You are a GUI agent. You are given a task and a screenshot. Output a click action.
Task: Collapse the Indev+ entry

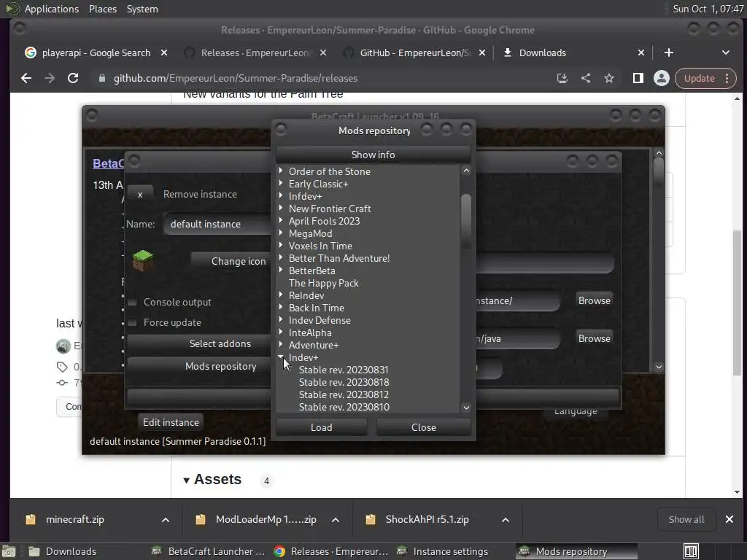[281, 357]
